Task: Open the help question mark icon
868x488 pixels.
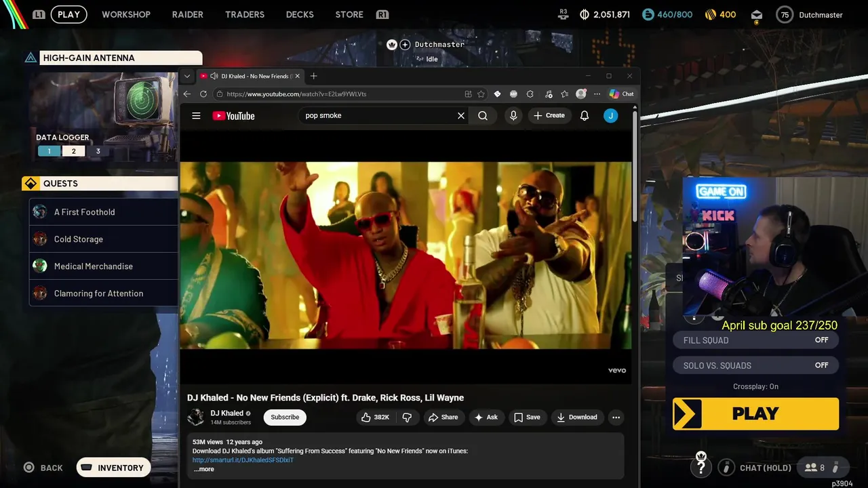Action: (701, 468)
